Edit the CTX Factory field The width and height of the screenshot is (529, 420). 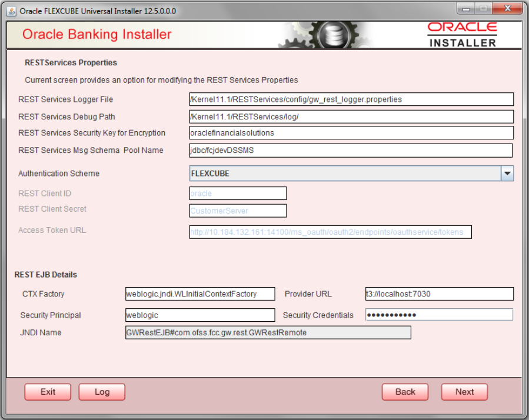[x=200, y=294]
